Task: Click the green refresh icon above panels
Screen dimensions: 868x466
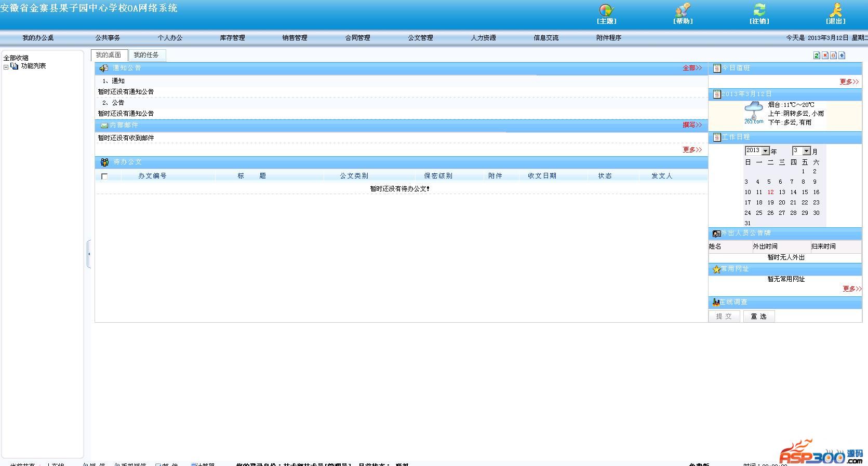Action: point(817,56)
